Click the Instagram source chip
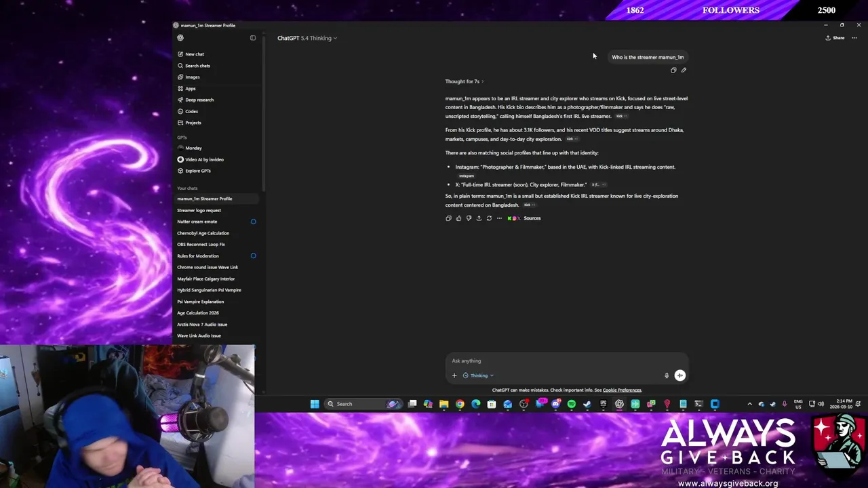Viewport: 868px width, 488px height. 467,176
